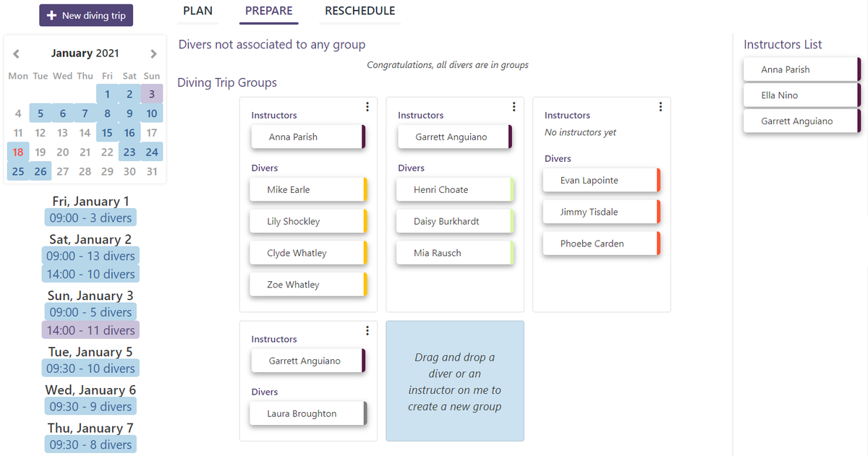Open Friday 09:00 - 3 divers trip
Screen dimensions: 868x456
tap(90, 218)
